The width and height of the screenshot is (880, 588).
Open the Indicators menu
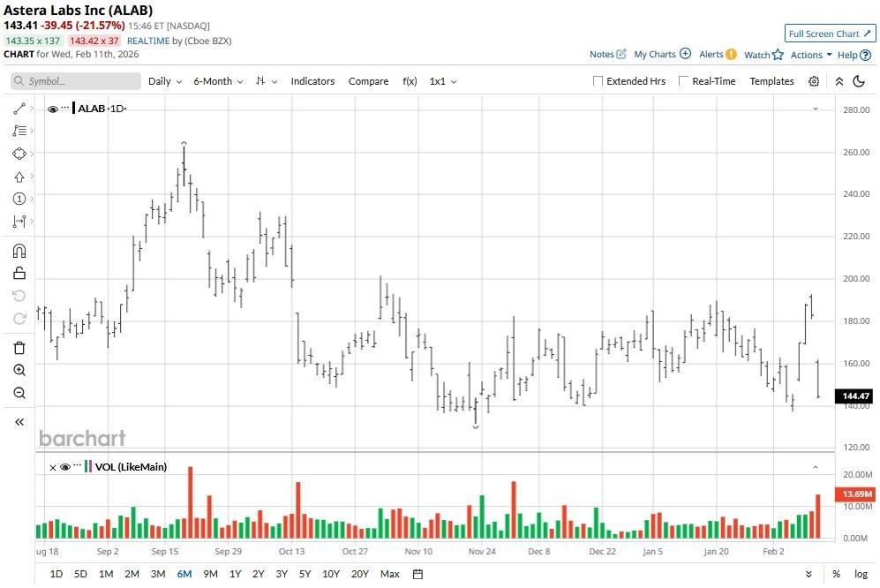point(312,81)
